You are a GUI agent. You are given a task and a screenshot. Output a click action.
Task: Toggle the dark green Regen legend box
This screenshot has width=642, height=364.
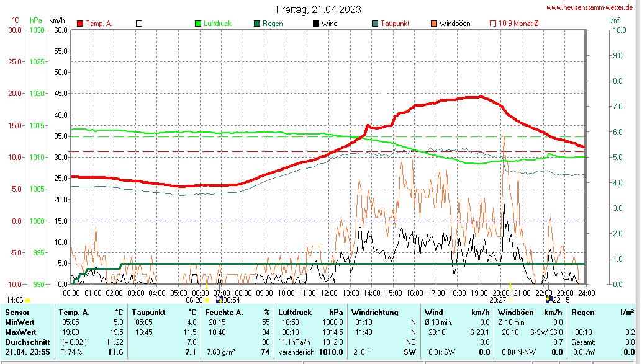tap(257, 24)
